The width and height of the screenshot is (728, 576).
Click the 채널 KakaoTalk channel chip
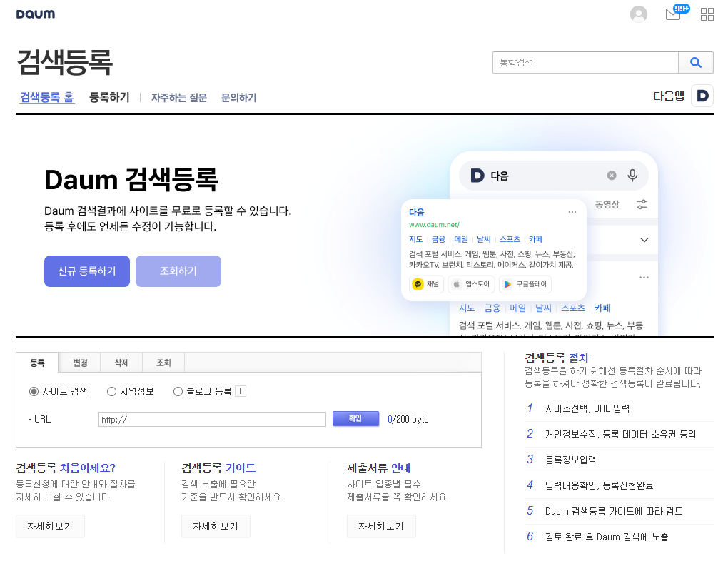pyautogui.click(x=426, y=284)
